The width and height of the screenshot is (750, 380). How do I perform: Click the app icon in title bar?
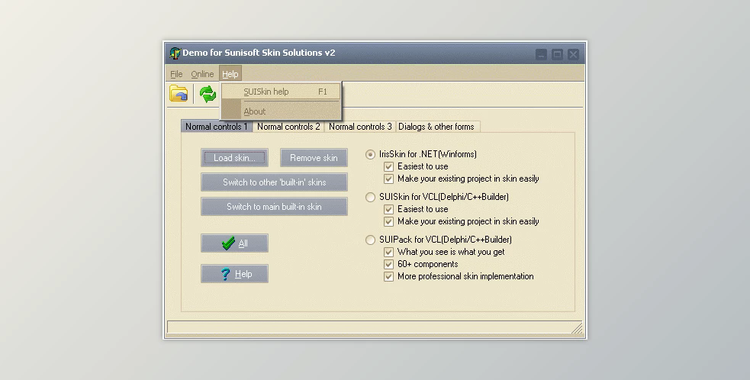[x=175, y=53]
